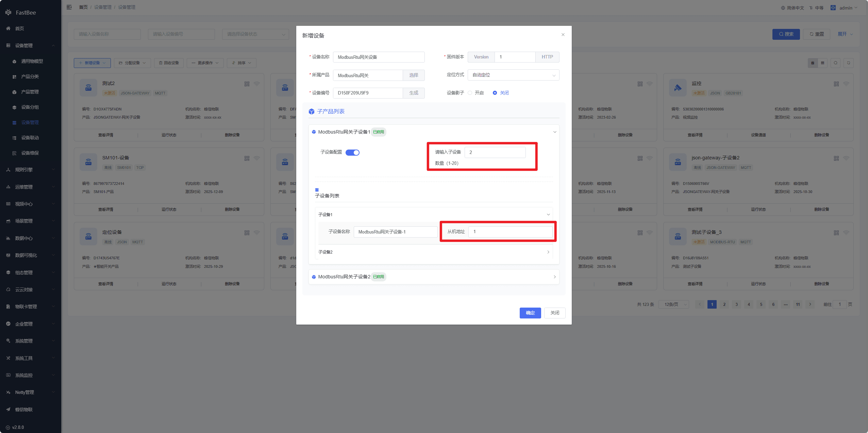The image size is (868, 433).
Task: Click the toolbar refresh icon
Action: pos(848,63)
